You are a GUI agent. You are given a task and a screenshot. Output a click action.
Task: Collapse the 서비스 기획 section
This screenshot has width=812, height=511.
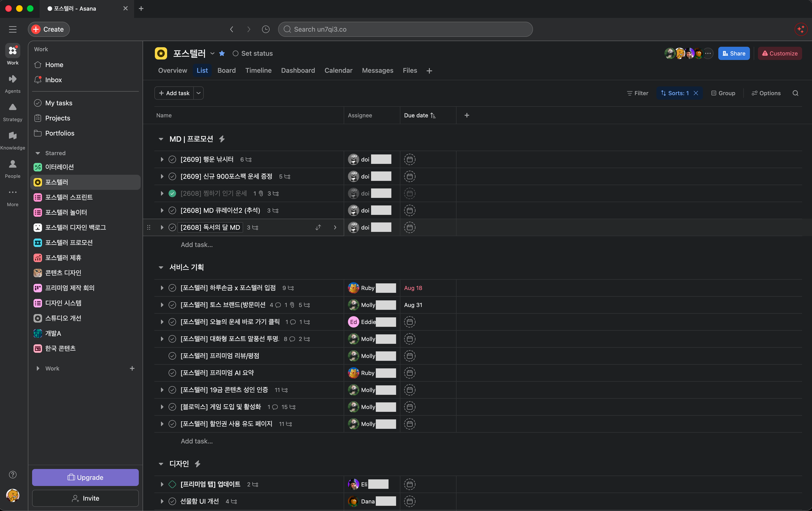(x=161, y=267)
